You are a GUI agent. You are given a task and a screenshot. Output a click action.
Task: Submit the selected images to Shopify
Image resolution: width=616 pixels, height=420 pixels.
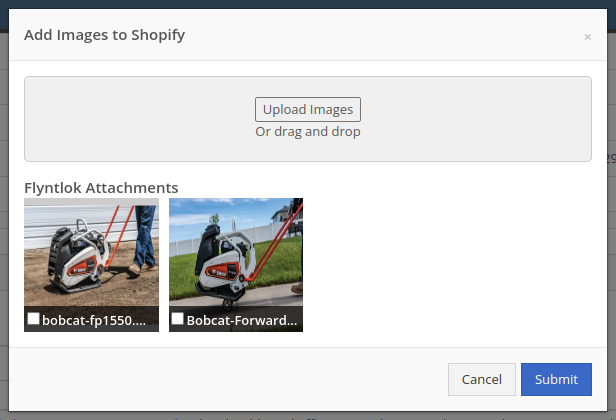556,379
